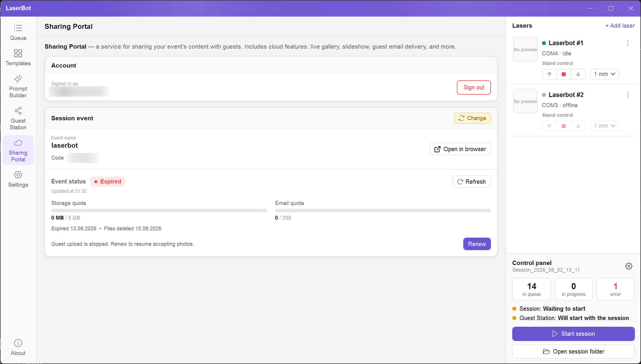Open Laserbot #1 three-dot menu
Image resolution: width=641 pixels, height=364 pixels.
point(628,43)
